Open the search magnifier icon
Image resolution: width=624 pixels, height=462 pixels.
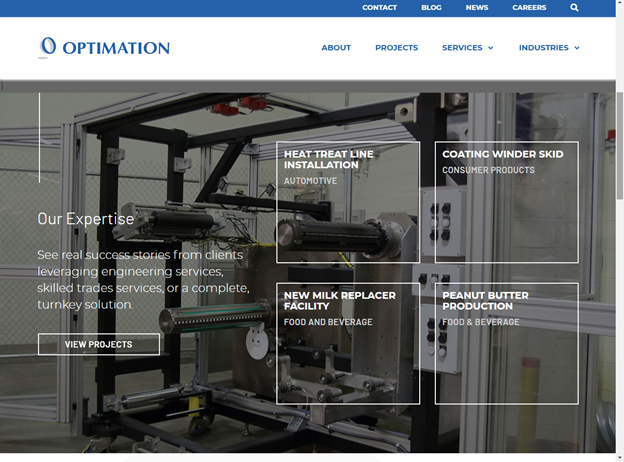click(x=574, y=8)
